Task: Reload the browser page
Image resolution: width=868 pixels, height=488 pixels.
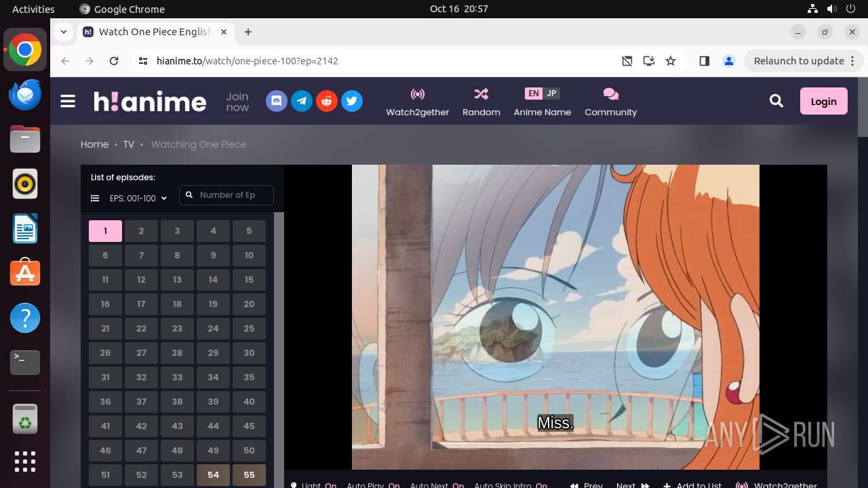Action: click(114, 61)
